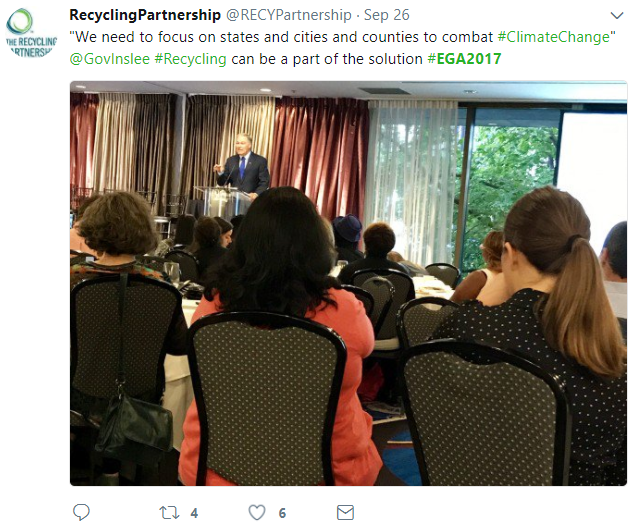Click the @RECYPartnership handle
The image size is (635, 525).
pyautogui.click(x=288, y=15)
